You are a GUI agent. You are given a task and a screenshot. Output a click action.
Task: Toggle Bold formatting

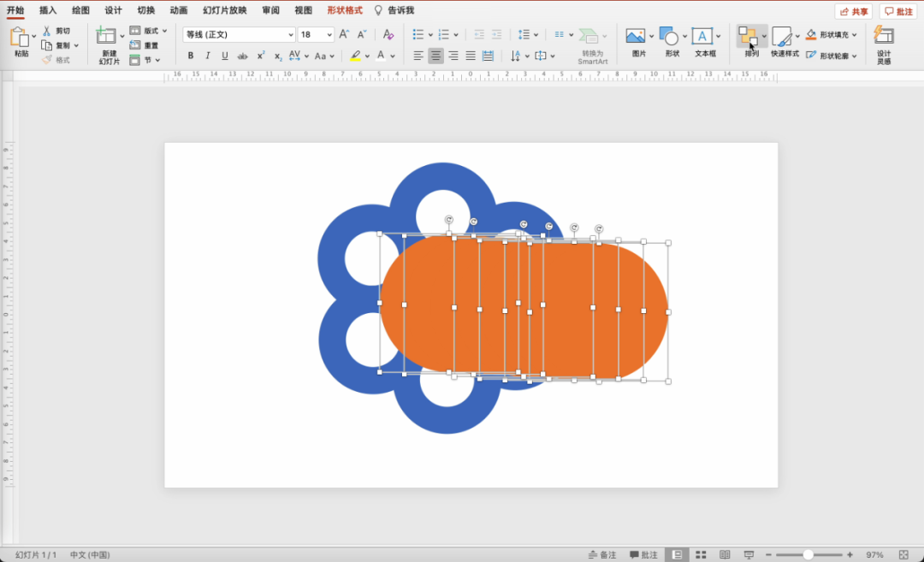tap(190, 56)
